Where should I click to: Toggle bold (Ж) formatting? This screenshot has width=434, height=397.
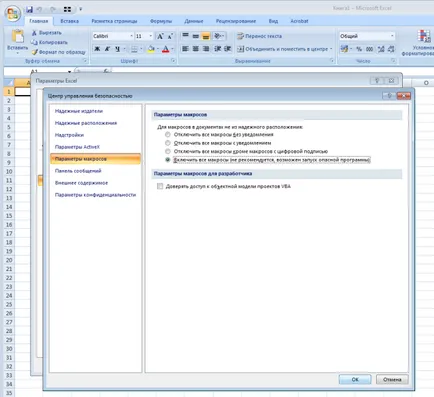point(97,49)
